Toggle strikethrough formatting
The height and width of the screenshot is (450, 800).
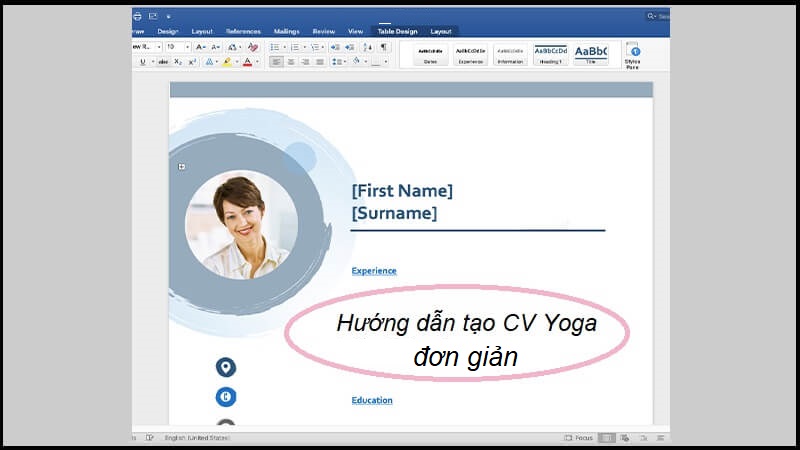[163, 62]
